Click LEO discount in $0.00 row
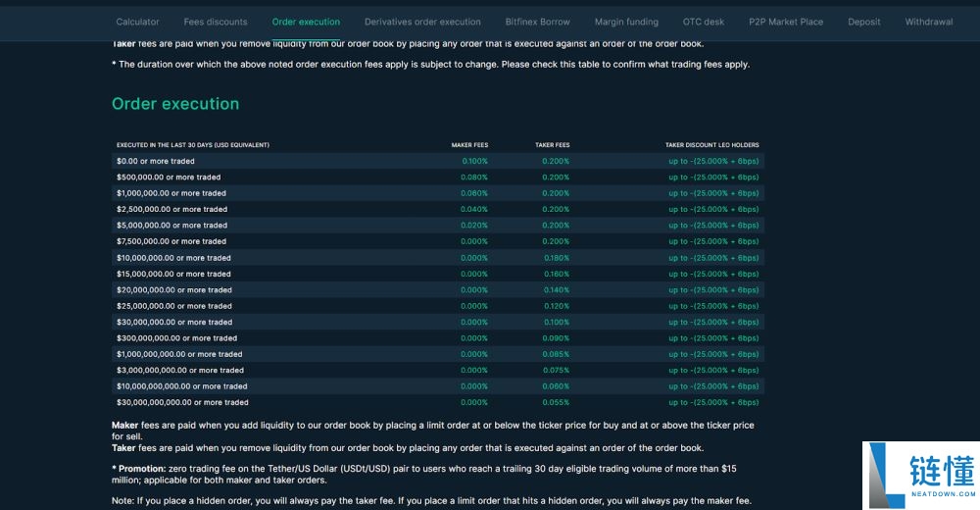The width and height of the screenshot is (980, 510). (713, 161)
